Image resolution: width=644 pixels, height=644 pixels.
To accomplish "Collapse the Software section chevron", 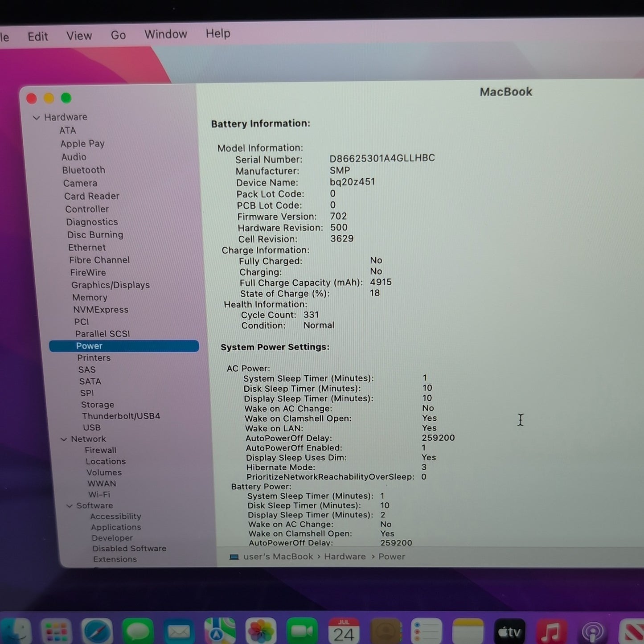I will click(x=70, y=506).
